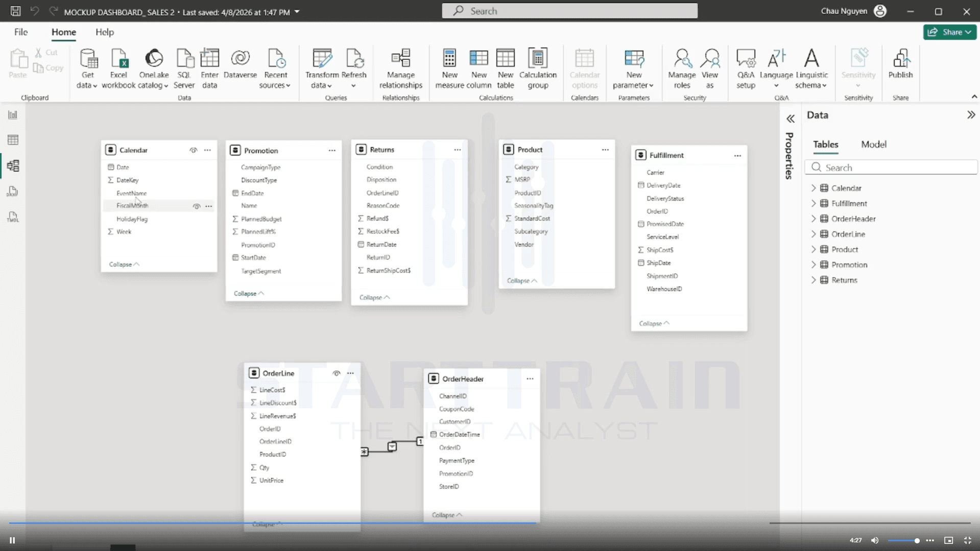The height and width of the screenshot is (551, 980).
Task: Open DAX query view in left sidebar
Action: [13, 191]
